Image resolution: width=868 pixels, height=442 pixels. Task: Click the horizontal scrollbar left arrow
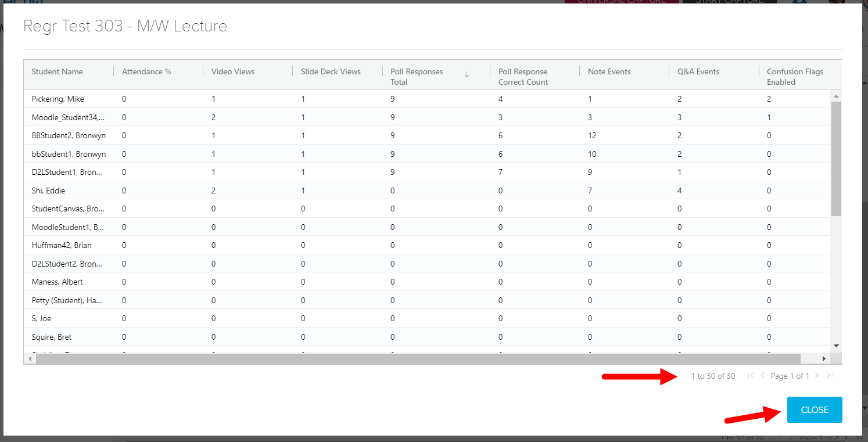[x=30, y=358]
